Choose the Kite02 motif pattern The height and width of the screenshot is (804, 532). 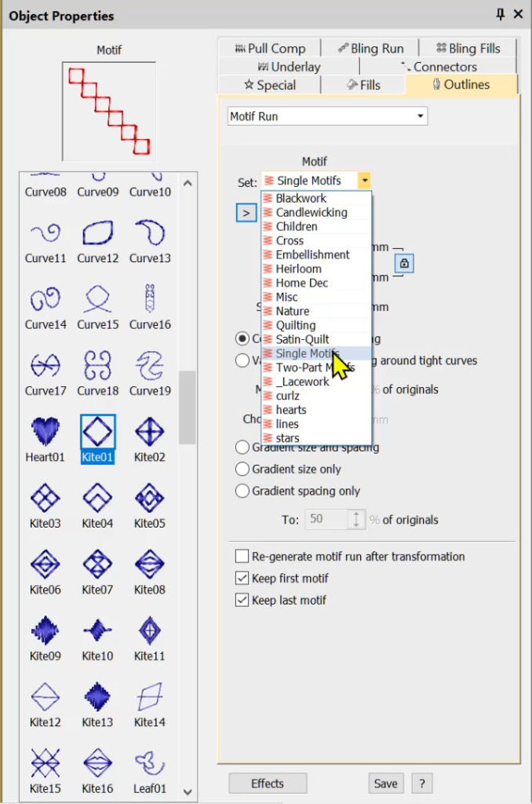[x=149, y=432]
